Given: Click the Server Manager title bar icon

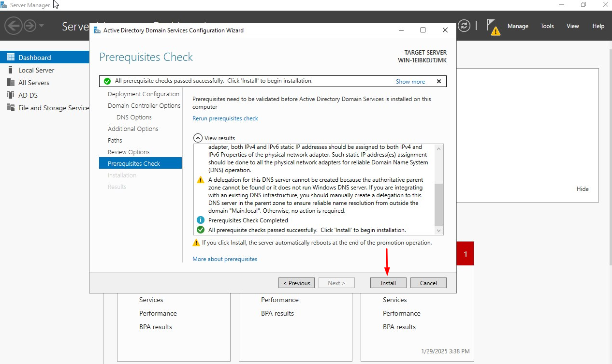Looking at the screenshot, I should (x=4, y=5).
